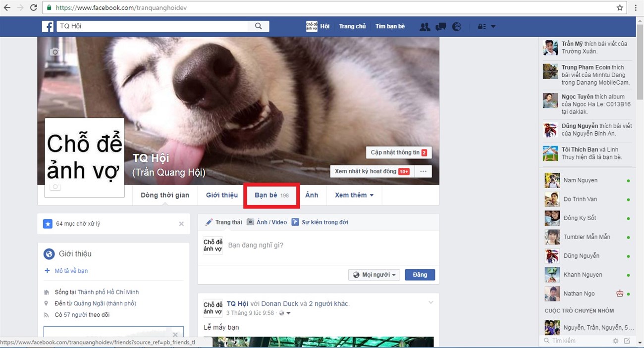Click the cover photo camera icon

coord(55,51)
